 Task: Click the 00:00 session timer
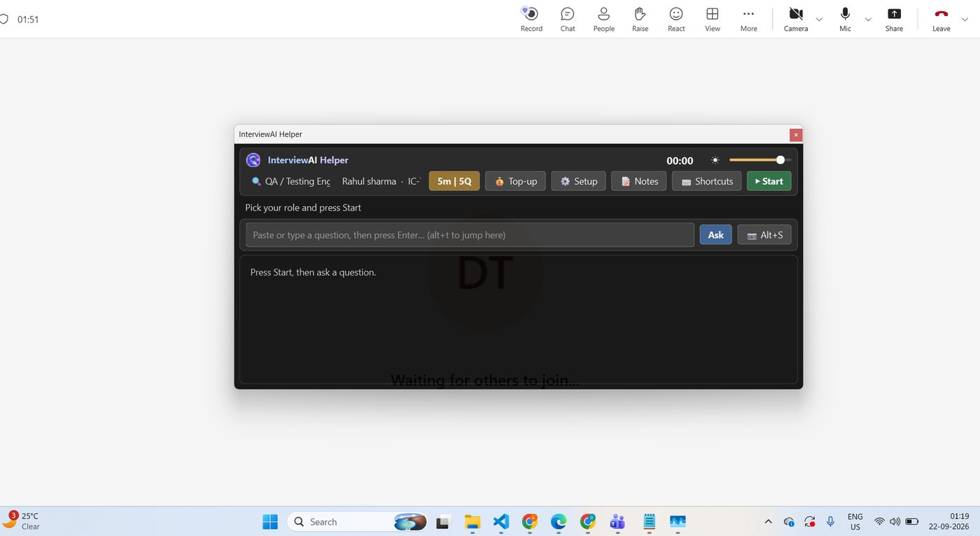pos(680,161)
